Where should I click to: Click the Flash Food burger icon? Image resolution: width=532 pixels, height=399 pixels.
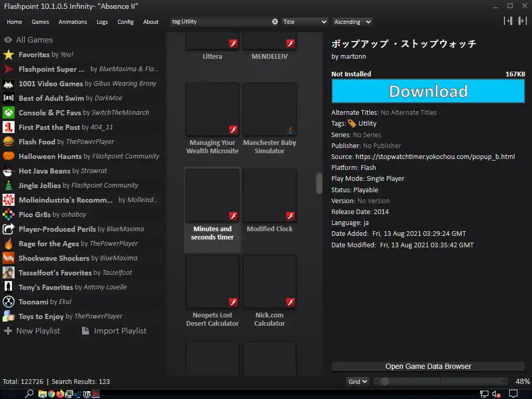tap(8, 142)
